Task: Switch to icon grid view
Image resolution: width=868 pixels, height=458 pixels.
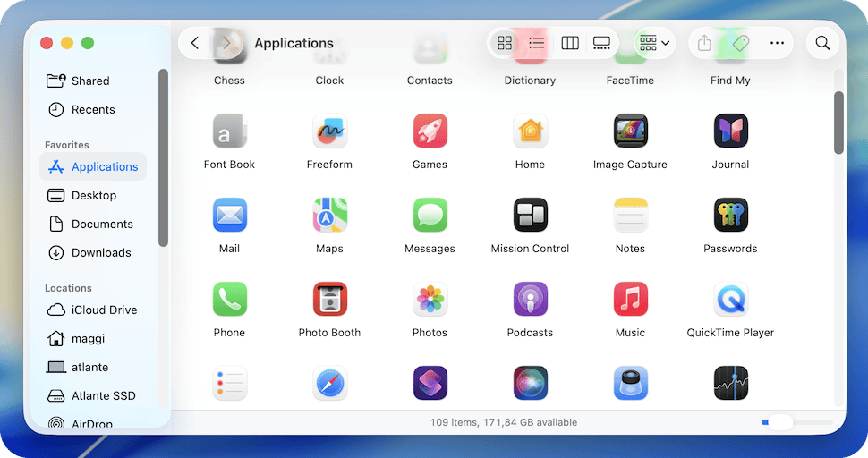Action: click(505, 43)
